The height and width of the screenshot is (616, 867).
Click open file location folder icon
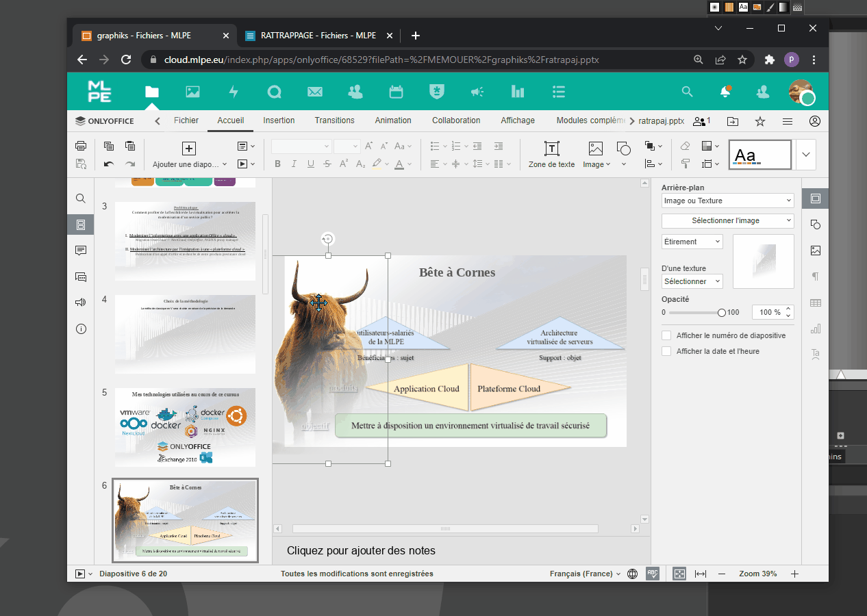pos(733,121)
